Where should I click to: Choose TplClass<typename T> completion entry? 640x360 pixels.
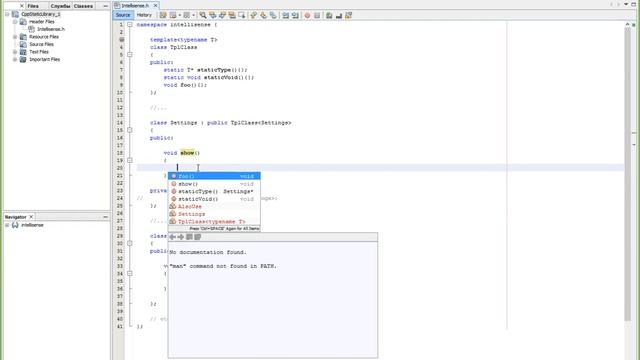point(214,221)
